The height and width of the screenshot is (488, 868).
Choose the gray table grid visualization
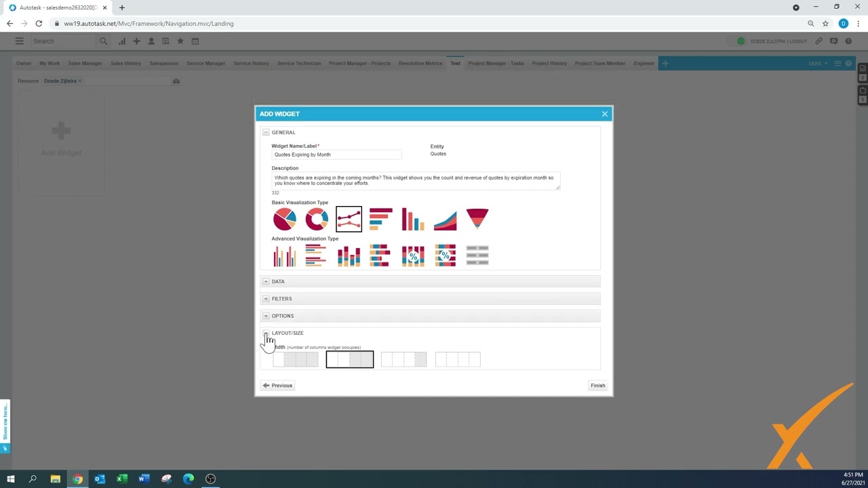[x=477, y=256]
